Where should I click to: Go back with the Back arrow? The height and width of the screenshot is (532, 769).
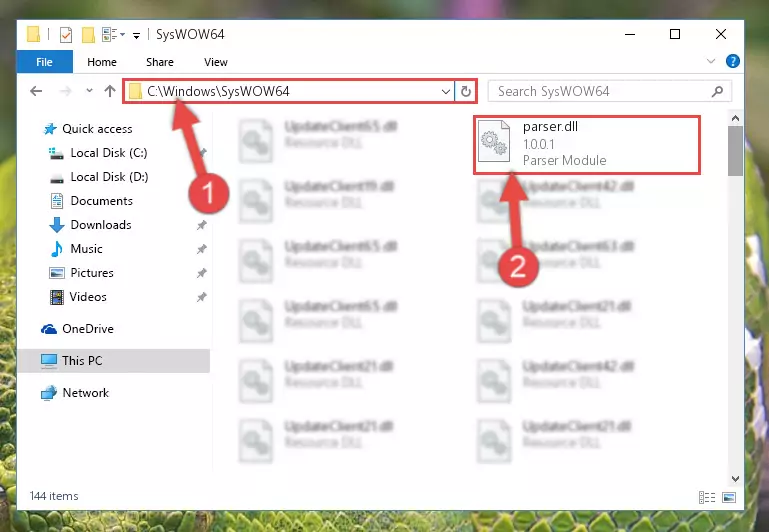(x=36, y=91)
